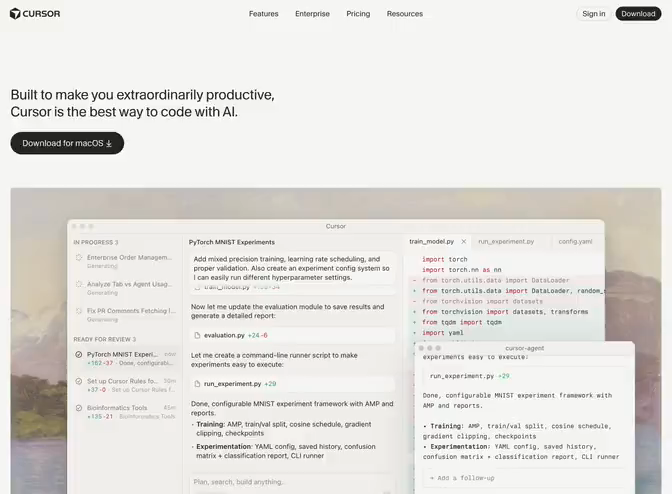
Task: Click the Cursor cube logo icon
Action: click(15, 14)
